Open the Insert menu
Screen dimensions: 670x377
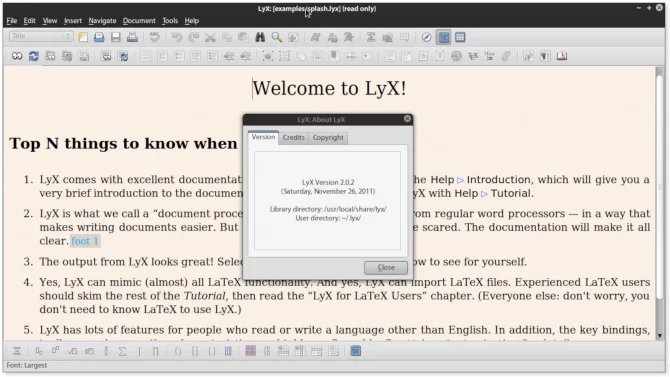[73, 21]
